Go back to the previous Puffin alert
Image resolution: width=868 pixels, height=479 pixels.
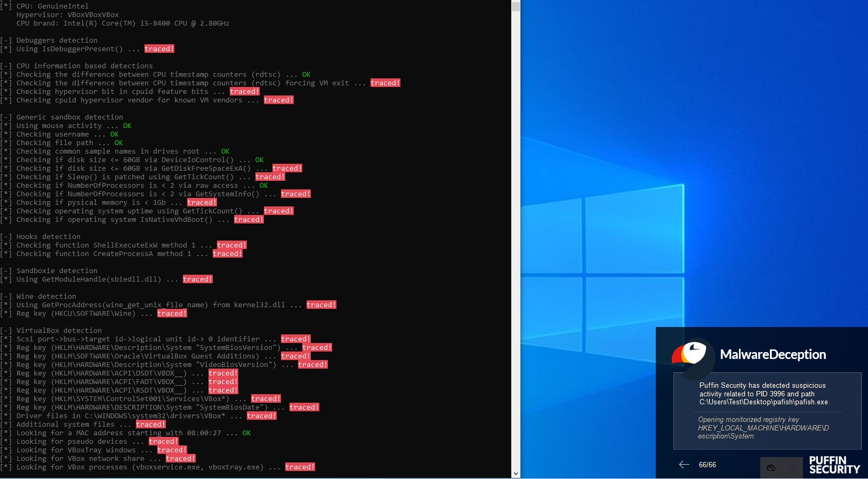click(684, 465)
